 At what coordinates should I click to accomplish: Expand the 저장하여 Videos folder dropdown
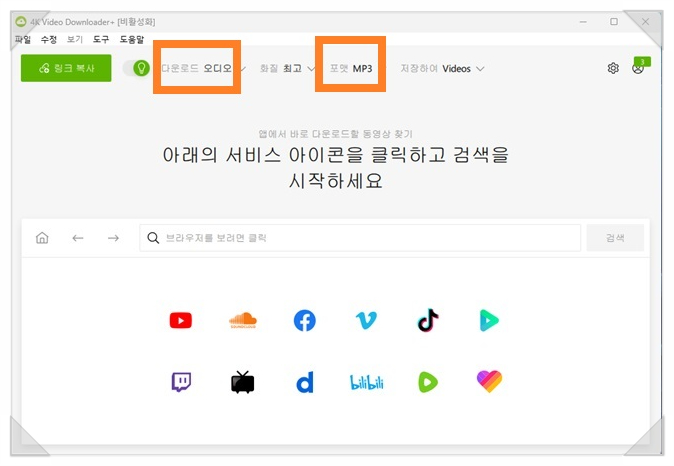pos(442,68)
